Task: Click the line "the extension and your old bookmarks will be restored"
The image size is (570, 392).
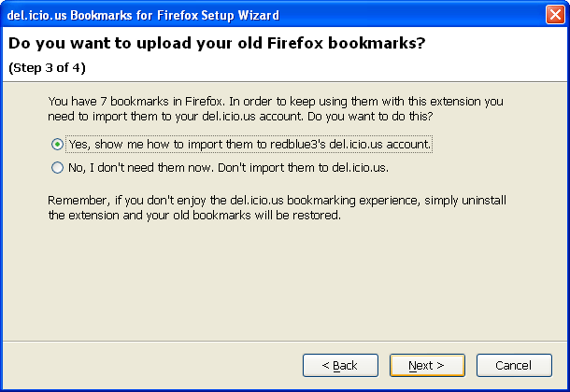Action: pos(194,216)
